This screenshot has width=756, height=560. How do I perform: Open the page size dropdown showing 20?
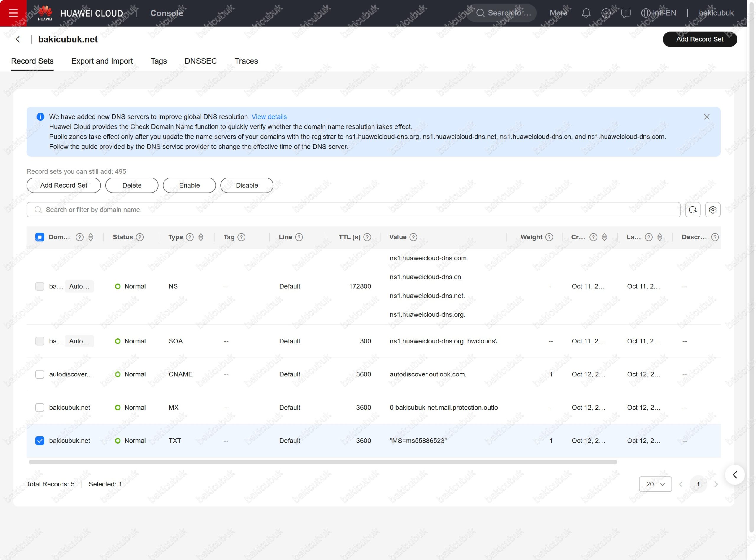pyautogui.click(x=655, y=484)
